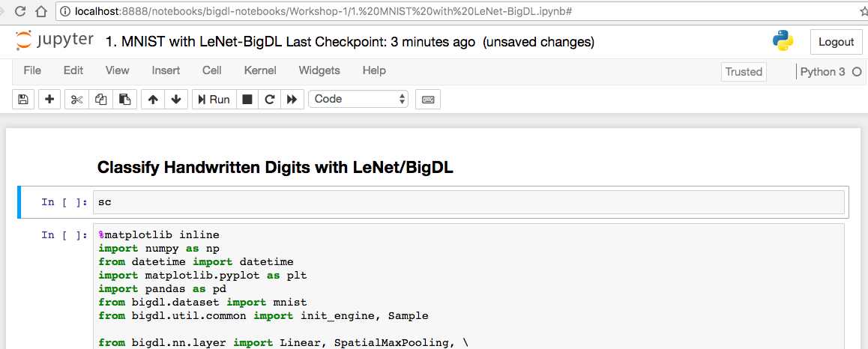Open the Edit menu
The height and width of the screenshot is (349, 868).
coord(73,70)
